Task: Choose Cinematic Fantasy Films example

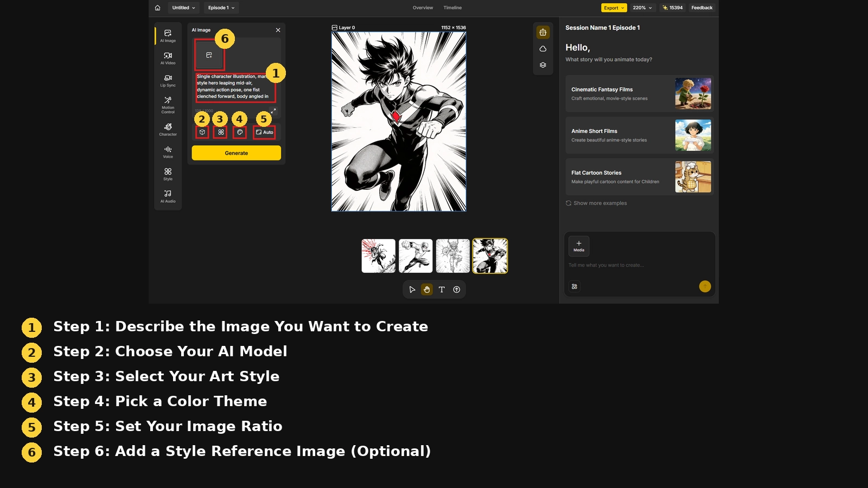Action: coord(639,94)
